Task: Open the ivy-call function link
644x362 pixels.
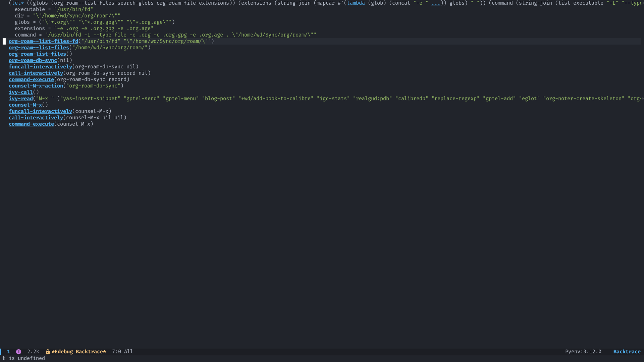Action: click(20, 92)
